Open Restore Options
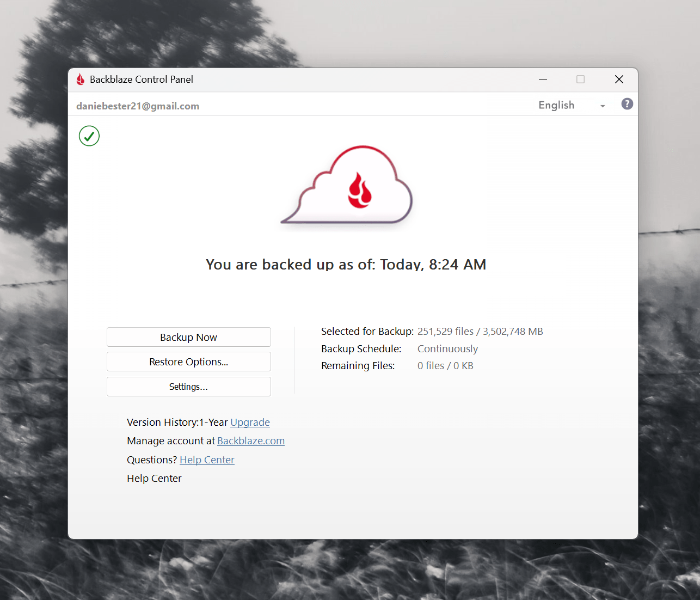This screenshot has height=600, width=700. click(189, 362)
